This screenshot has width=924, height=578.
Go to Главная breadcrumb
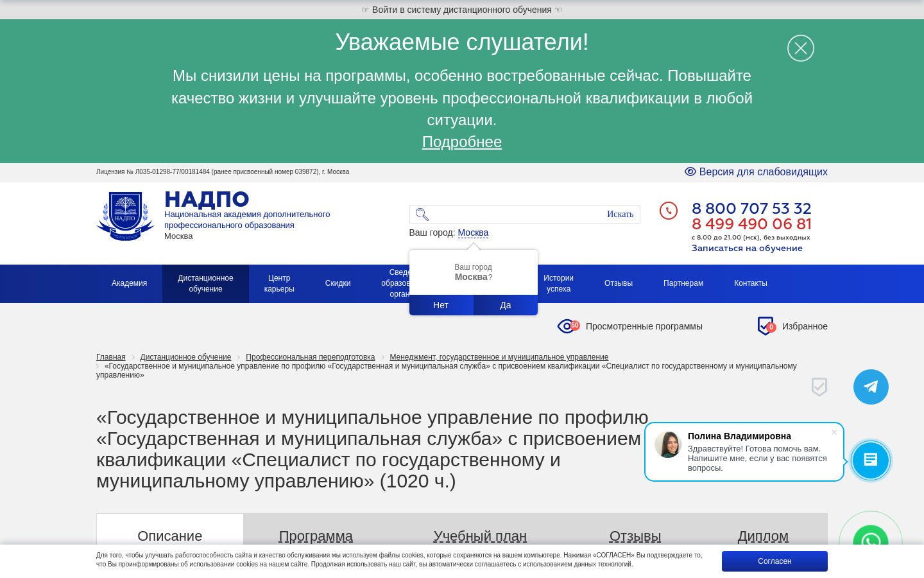(111, 357)
